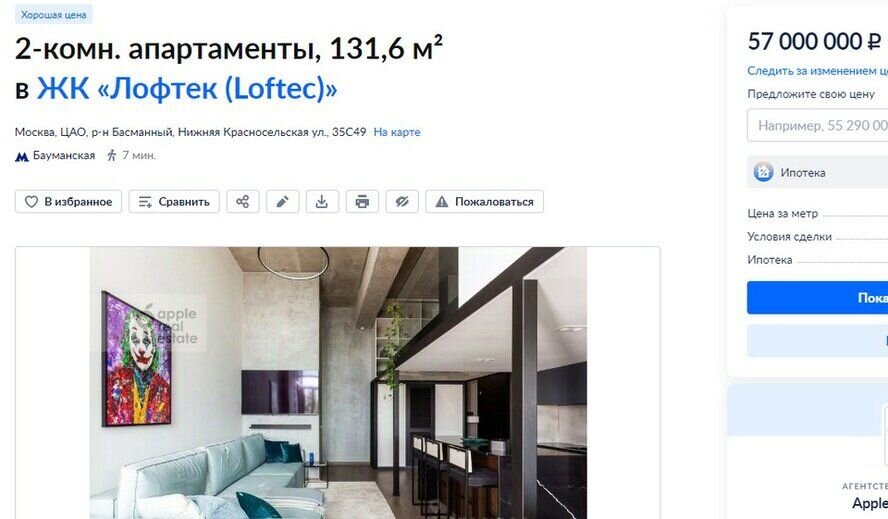Click the download icon button
Image resolution: width=888 pixels, height=519 pixels.
322,202
